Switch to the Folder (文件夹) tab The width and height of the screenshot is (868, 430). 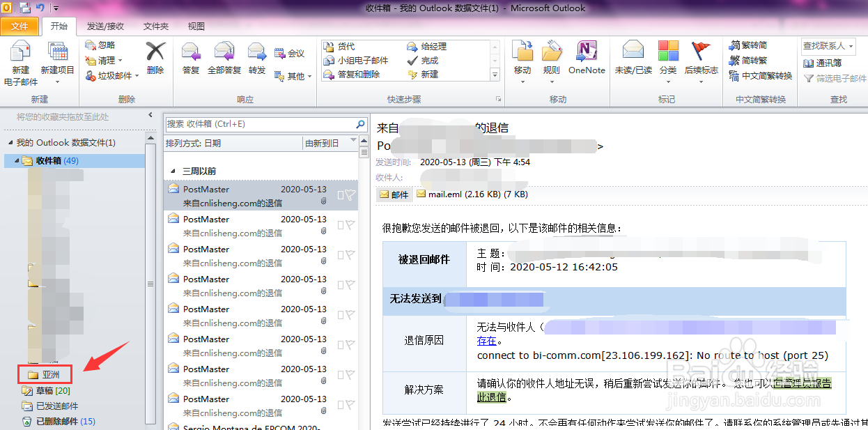coord(156,26)
